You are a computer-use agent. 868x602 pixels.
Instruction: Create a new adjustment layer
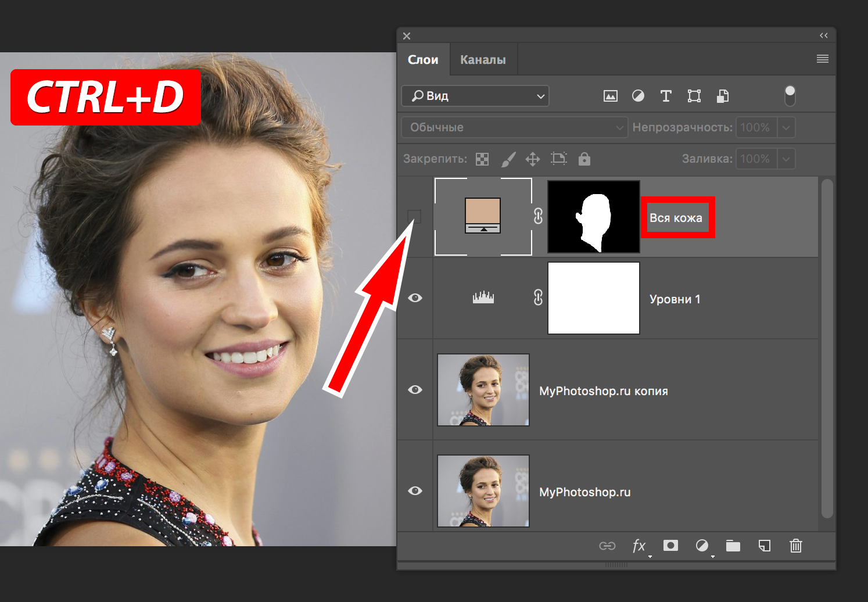click(702, 546)
